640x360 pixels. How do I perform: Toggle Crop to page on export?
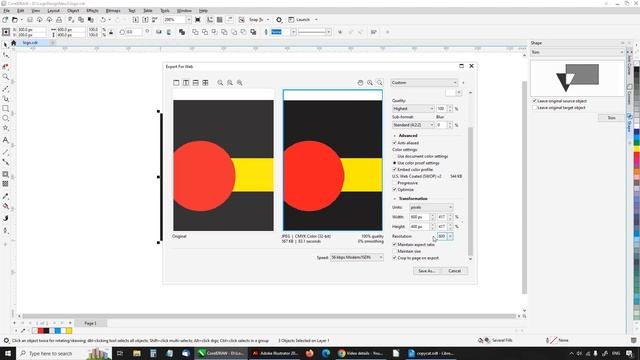point(394,258)
